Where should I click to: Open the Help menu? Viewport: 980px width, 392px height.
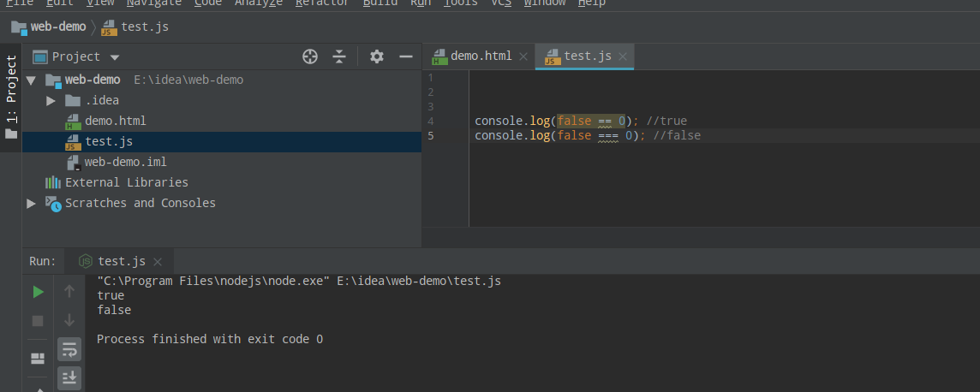[591, 3]
